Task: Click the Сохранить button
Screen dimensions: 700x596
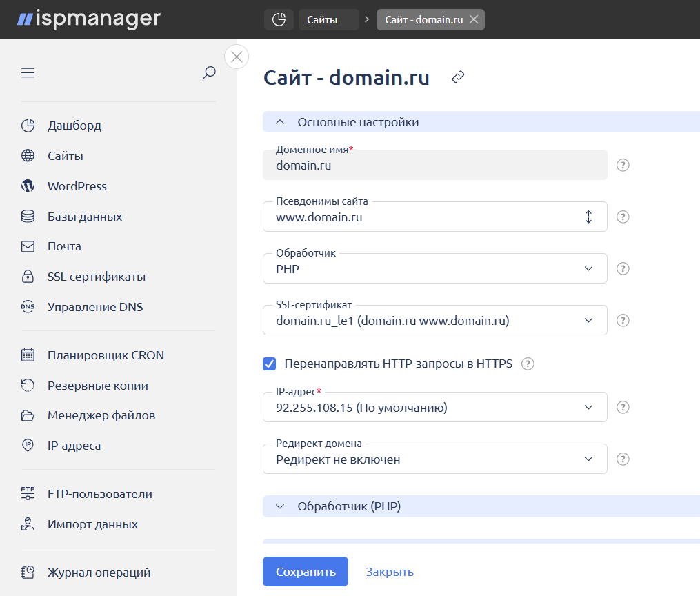Action: (306, 572)
